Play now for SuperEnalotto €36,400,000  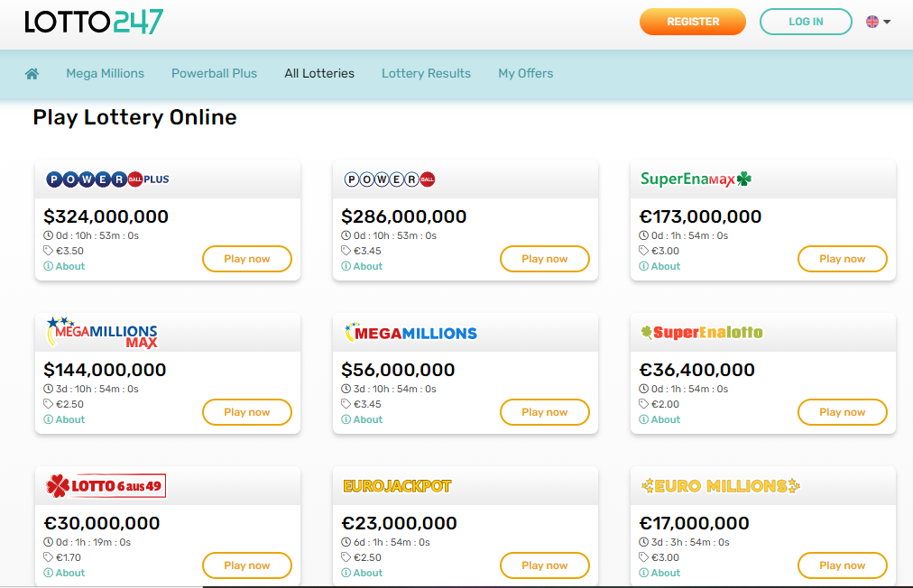(842, 412)
